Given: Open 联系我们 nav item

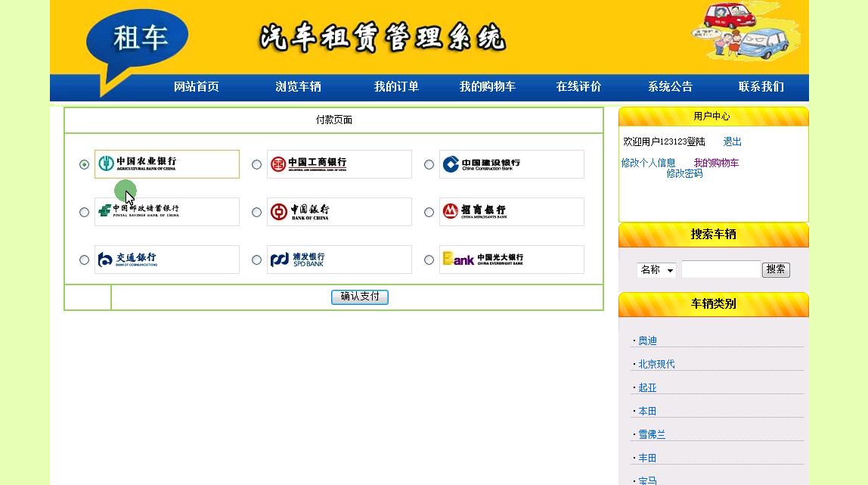Looking at the screenshot, I should 761,86.
